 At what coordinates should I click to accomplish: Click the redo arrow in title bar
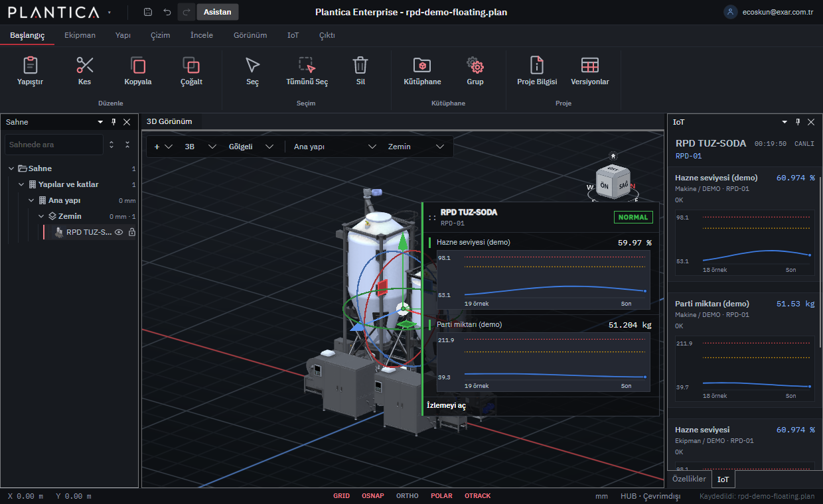tap(187, 12)
